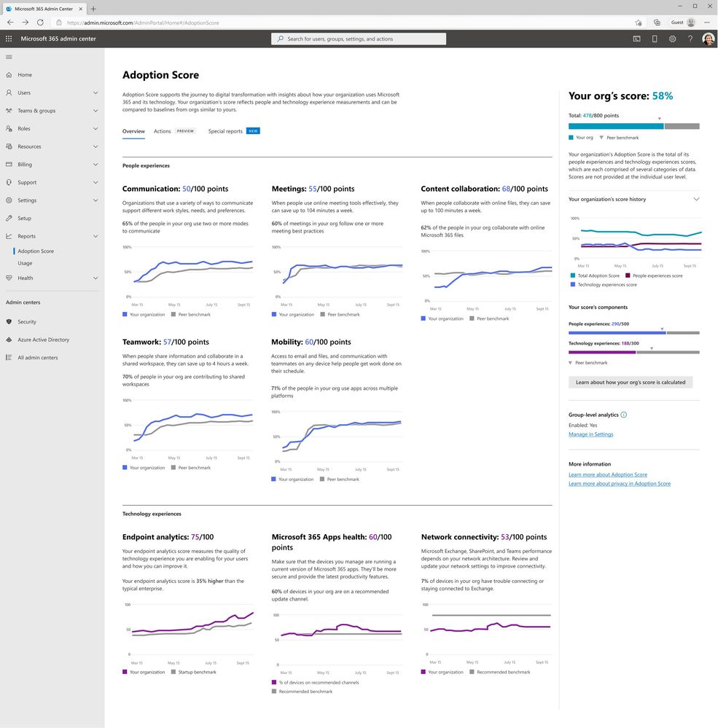Open Meetings score card heading
Screen dimensions: 718x728
click(x=313, y=189)
